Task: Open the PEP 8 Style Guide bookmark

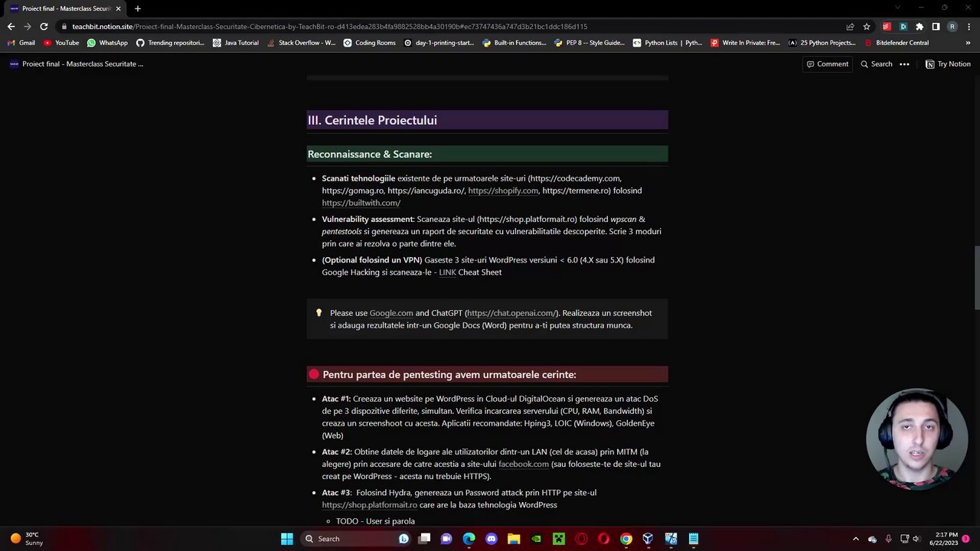Action: pos(589,43)
